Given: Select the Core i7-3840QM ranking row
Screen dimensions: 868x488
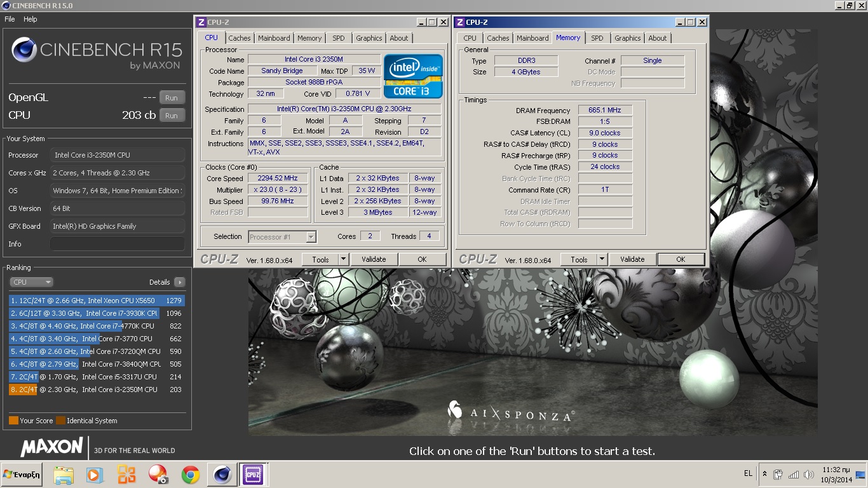Looking at the screenshot, I should (x=97, y=364).
